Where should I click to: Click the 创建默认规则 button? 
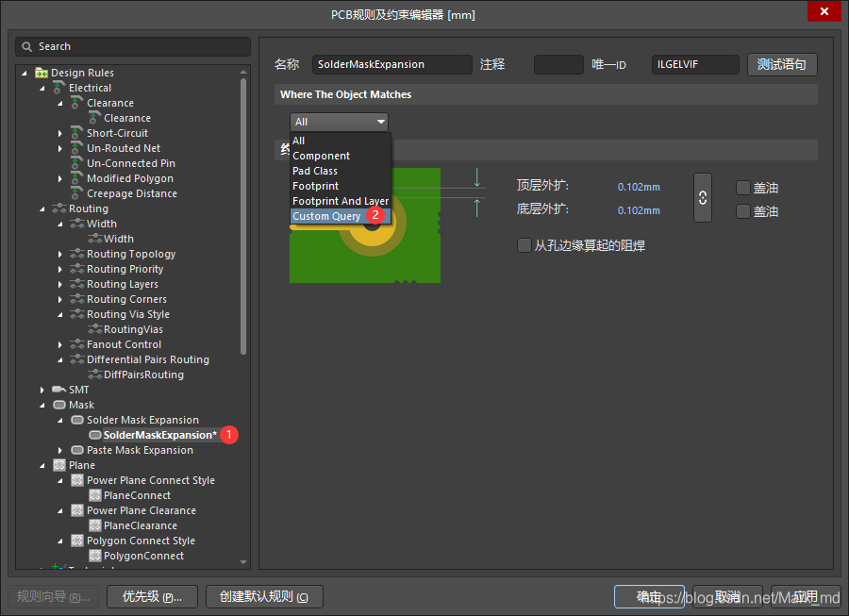click(264, 596)
